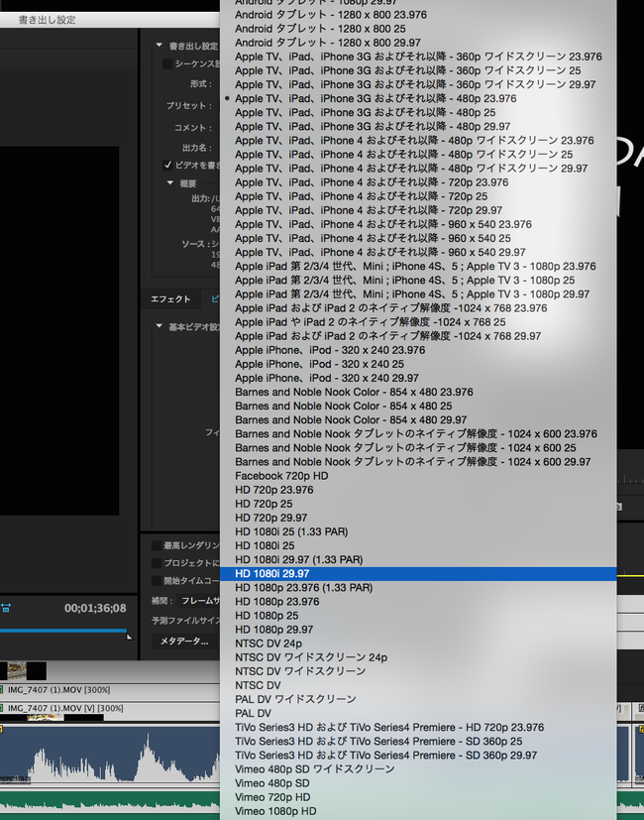This screenshot has width=644, height=820.
Task: Select Facebook 720p HD preset
Action: [x=418, y=476]
